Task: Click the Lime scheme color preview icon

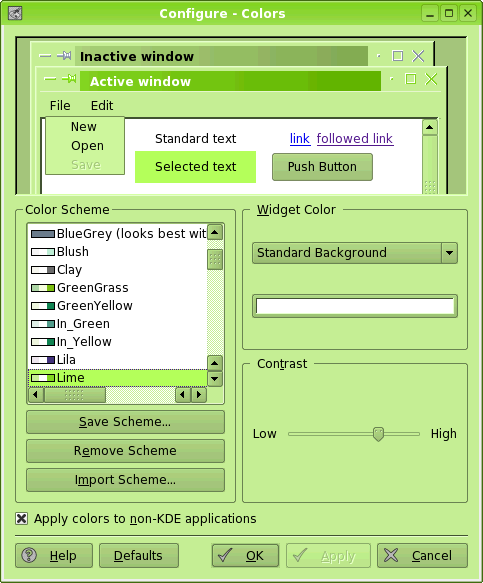Action: point(43,378)
